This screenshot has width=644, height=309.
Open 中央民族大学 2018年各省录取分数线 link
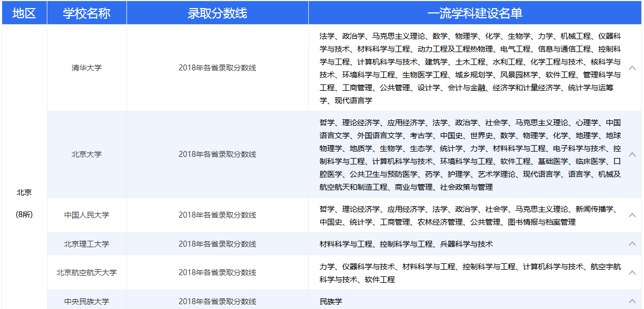pos(217,301)
